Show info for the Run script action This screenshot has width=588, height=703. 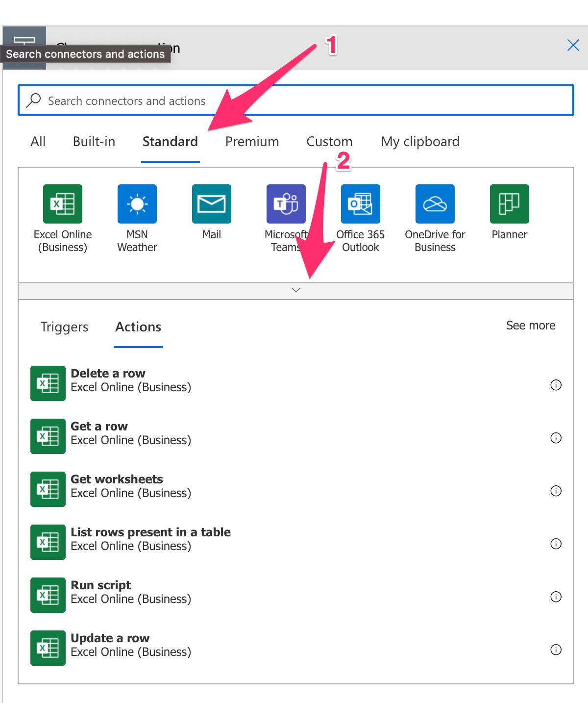556,597
